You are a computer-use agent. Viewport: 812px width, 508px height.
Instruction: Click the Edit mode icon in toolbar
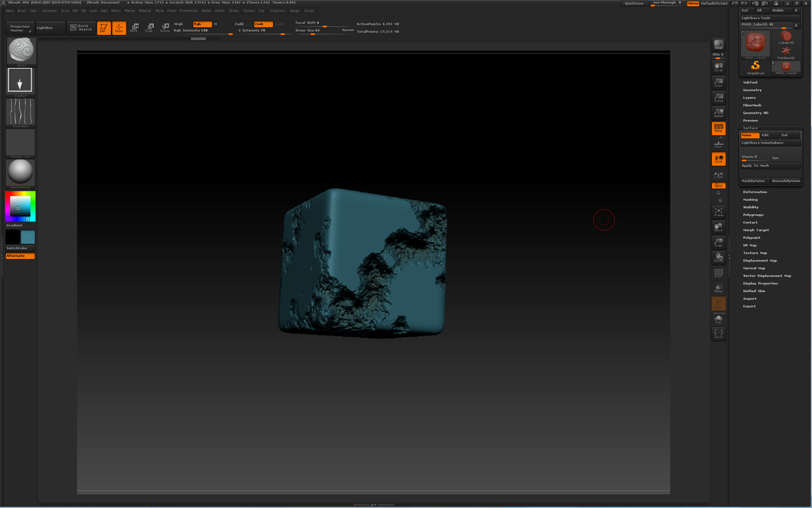click(103, 28)
